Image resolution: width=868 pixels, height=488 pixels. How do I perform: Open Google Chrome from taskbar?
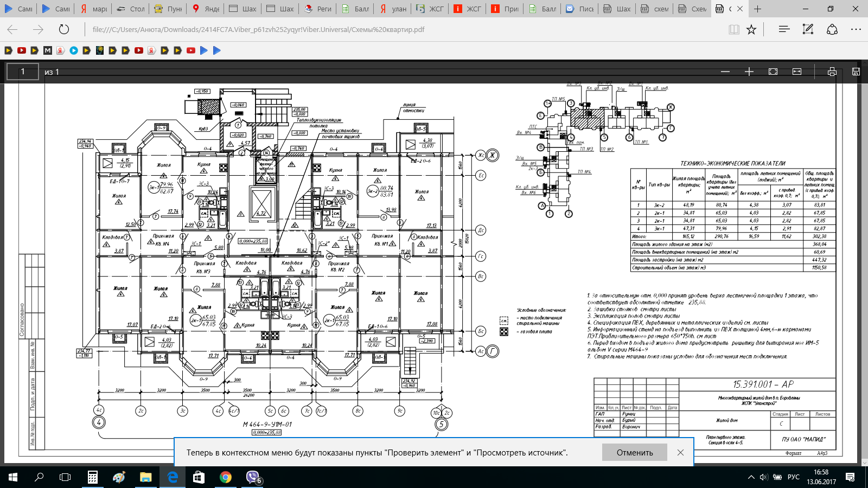226,477
